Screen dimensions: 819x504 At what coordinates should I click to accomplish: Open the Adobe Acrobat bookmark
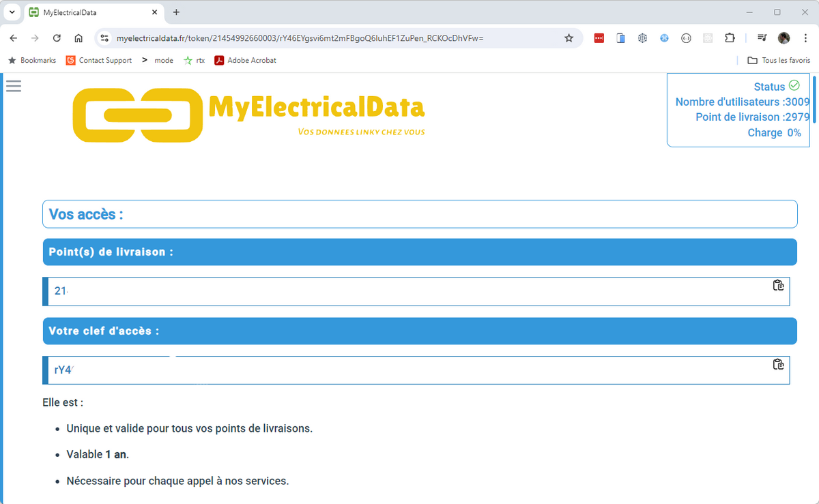point(246,60)
